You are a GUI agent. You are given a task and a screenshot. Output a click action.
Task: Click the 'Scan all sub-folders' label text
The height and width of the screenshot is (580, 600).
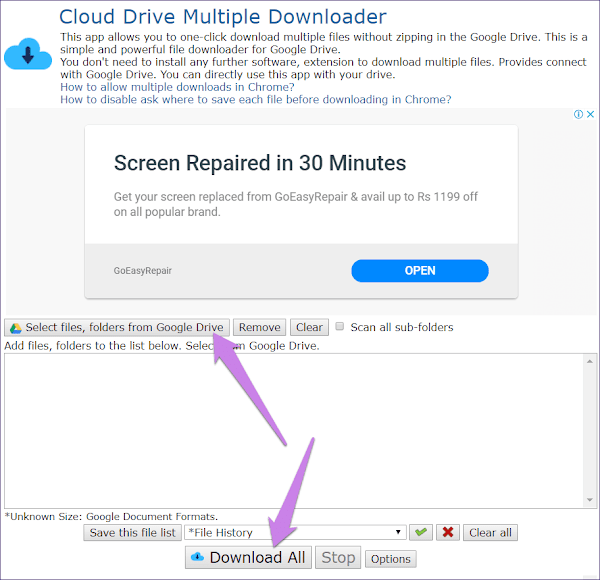(x=402, y=327)
